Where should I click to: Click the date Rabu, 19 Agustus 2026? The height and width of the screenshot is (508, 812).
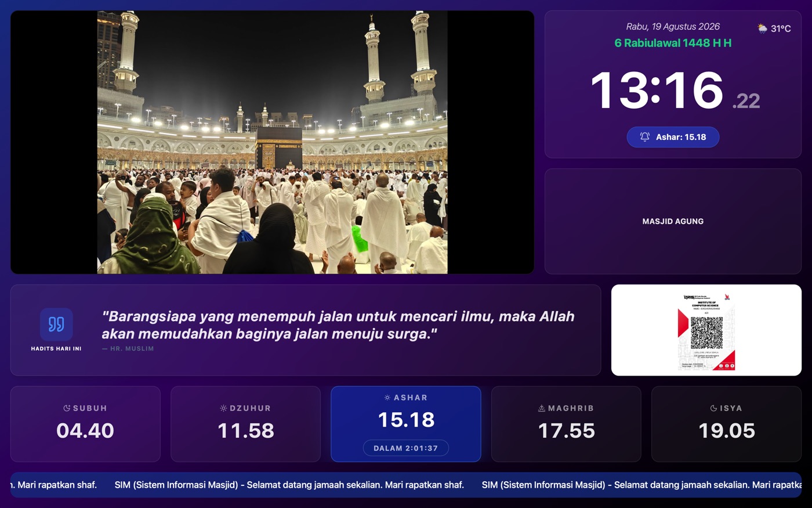coord(673,27)
